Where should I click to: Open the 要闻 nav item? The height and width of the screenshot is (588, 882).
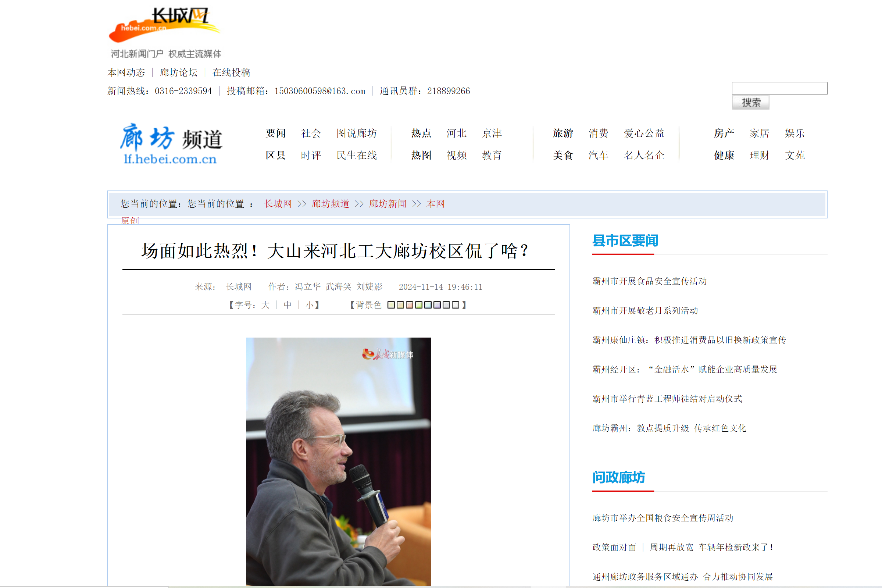coord(275,133)
